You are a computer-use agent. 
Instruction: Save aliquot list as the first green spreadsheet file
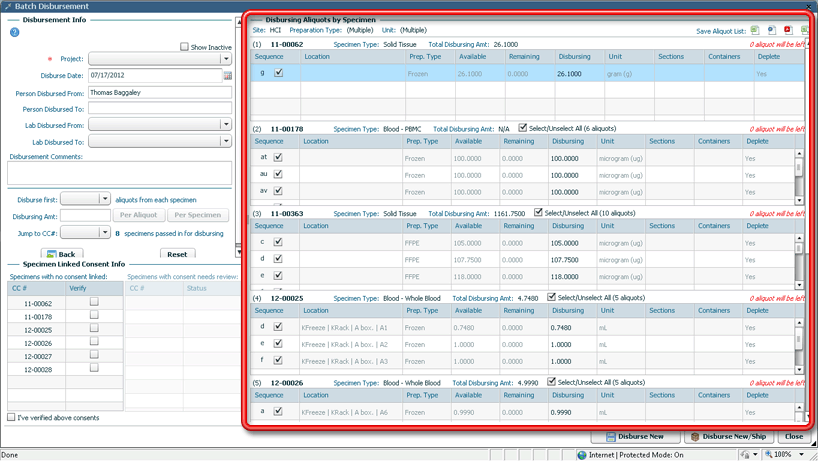pyautogui.click(x=755, y=30)
